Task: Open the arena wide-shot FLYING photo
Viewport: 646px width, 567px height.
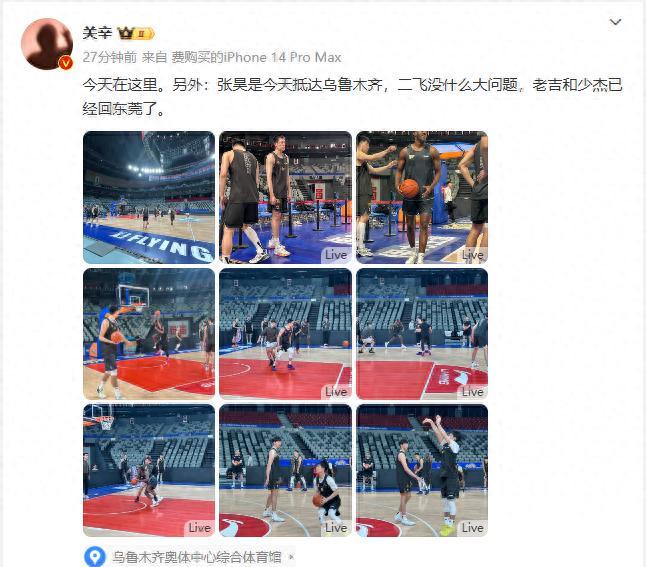Action: (149, 197)
